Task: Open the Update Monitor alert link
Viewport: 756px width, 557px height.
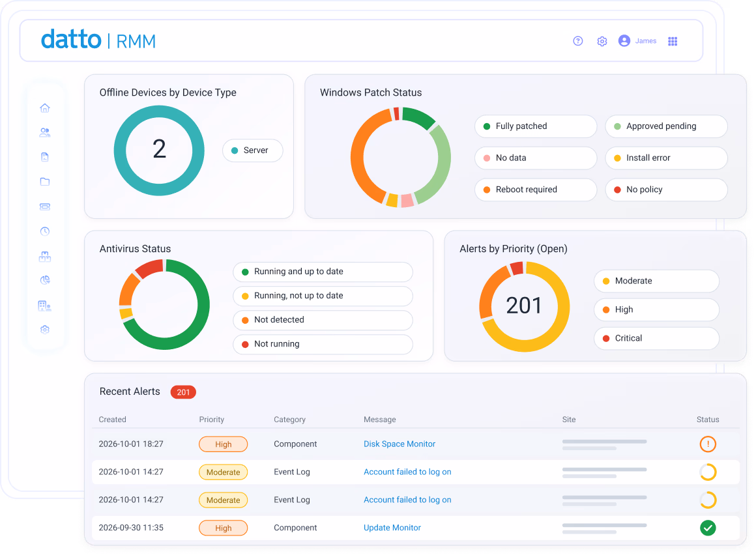Action: (392, 528)
